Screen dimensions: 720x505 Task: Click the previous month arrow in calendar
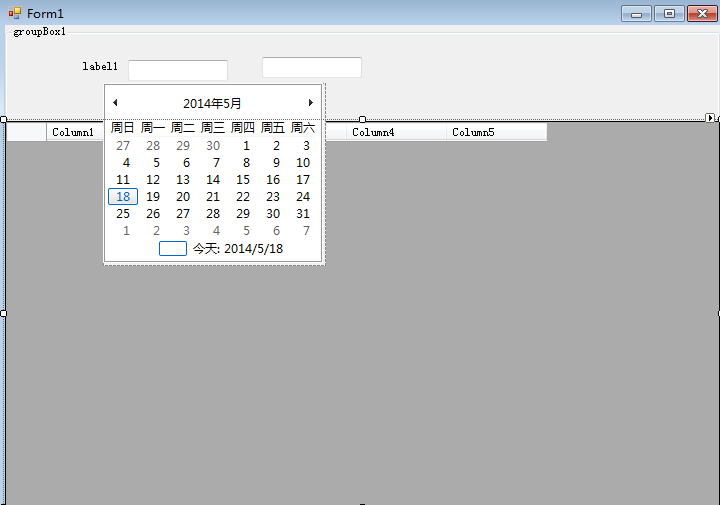[115, 102]
